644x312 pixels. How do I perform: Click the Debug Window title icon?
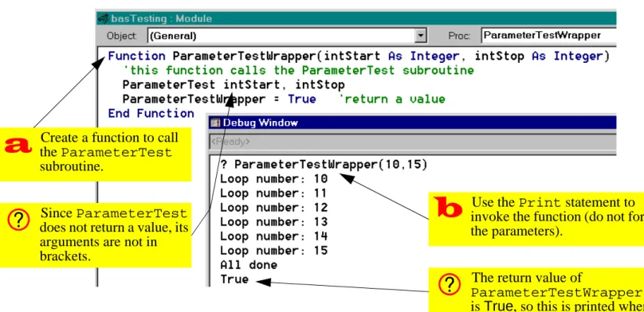(216, 123)
